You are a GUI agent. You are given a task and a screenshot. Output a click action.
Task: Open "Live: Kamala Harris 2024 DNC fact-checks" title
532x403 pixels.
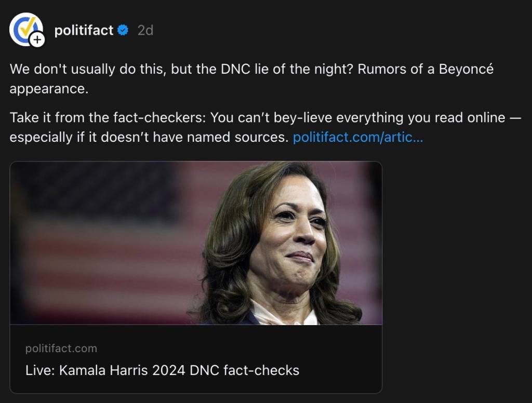click(162, 370)
